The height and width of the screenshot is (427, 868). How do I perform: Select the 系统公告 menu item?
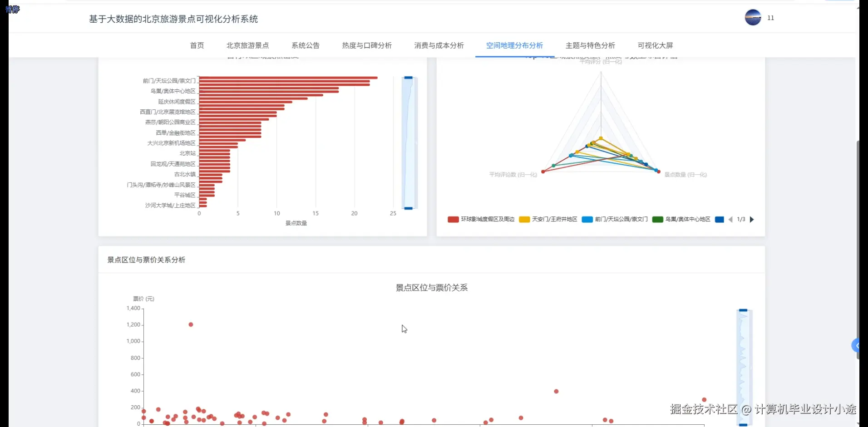[x=306, y=45]
